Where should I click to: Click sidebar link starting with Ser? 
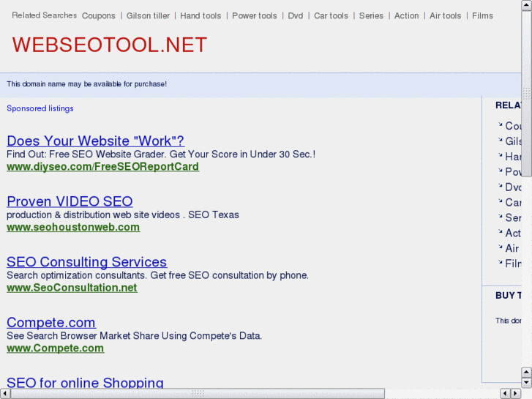point(513,217)
